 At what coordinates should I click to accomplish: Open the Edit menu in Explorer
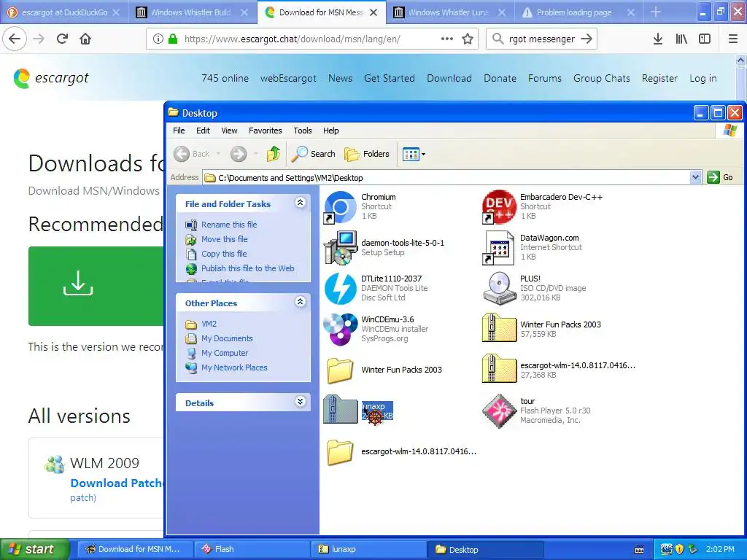203,131
